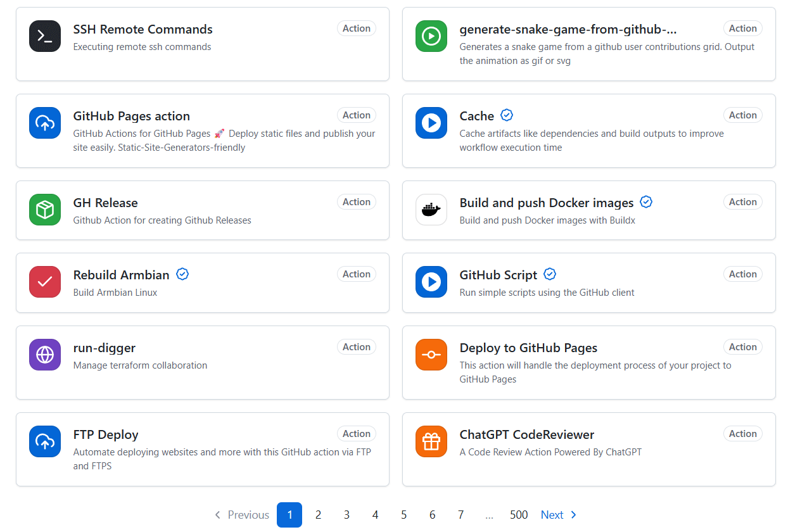Click the Next pagination link
Screen dimensions: 800x532
tap(559, 515)
